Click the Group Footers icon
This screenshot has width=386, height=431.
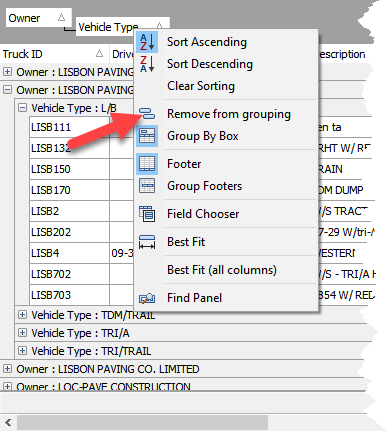tap(147, 186)
